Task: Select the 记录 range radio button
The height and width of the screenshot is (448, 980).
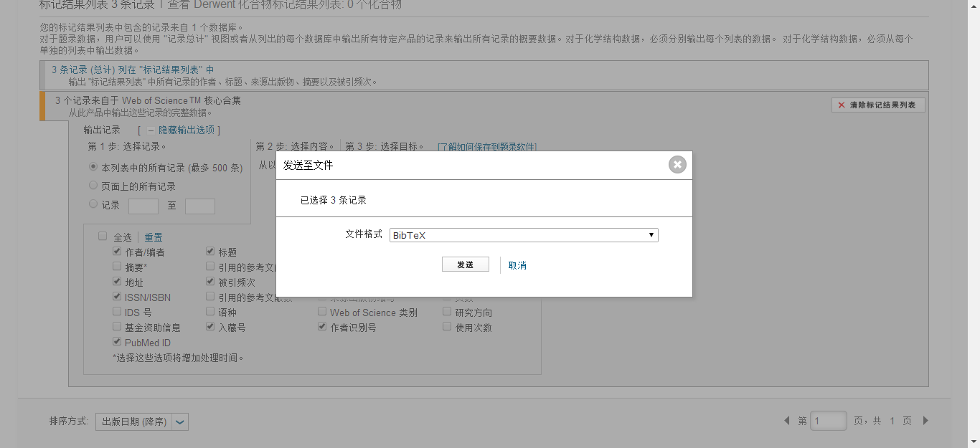Action: (x=93, y=204)
